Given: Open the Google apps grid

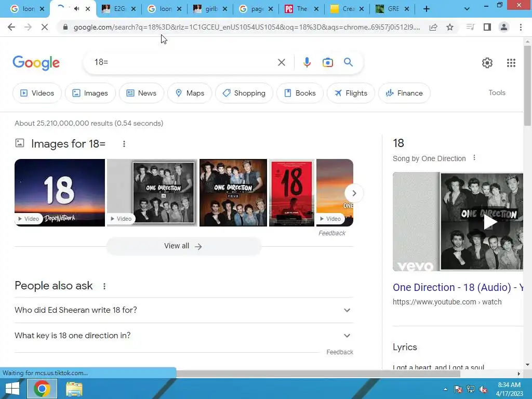Looking at the screenshot, I should pyautogui.click(x=511, y=63).
